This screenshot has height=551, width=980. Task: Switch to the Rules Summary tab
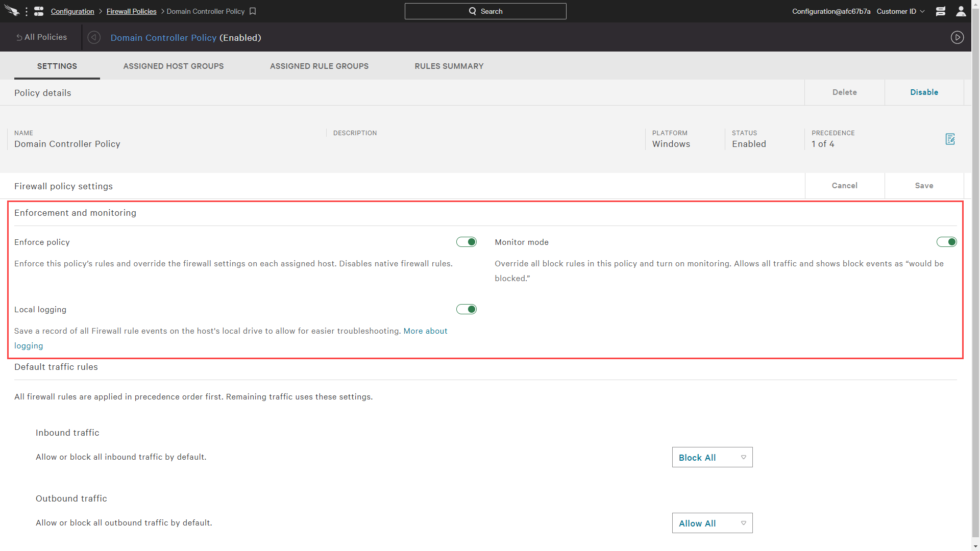pyautogui.click(x=449, y=65)
